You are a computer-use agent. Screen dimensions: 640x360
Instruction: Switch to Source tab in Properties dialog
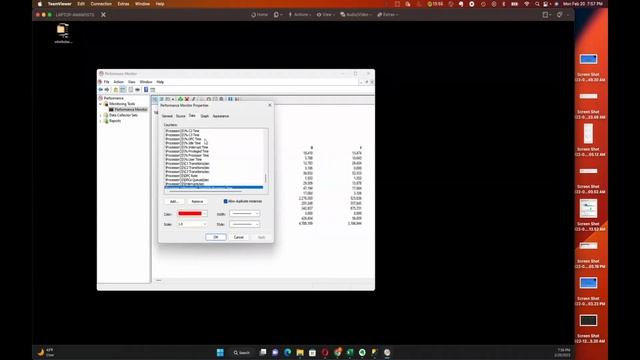[x=180, y=116]
